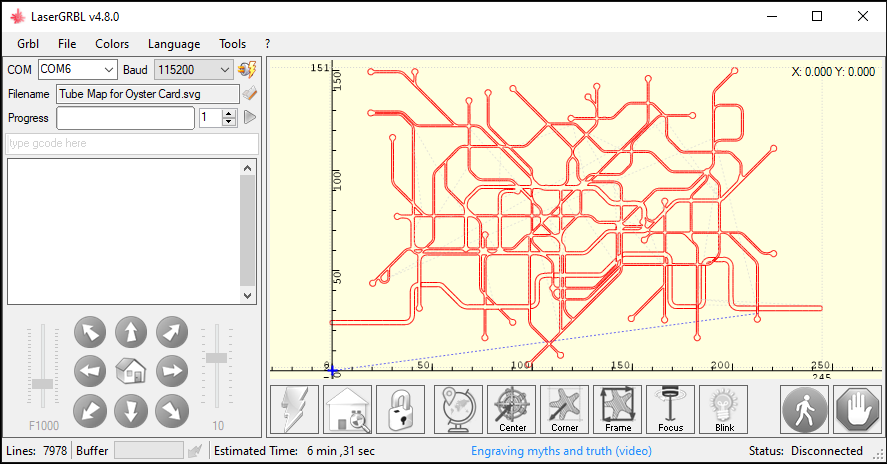Open the COM port dropdown

[x=109, y=70]
